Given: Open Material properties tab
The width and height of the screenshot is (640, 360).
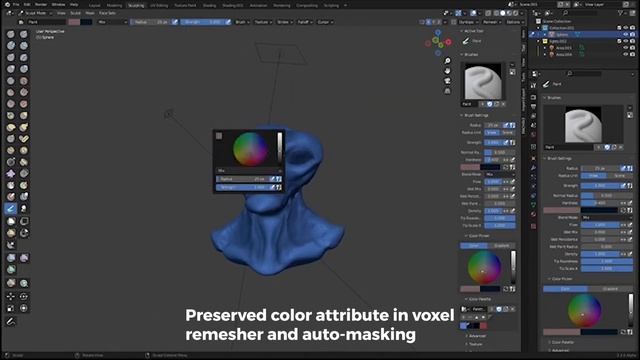Looking at the screenshot, I should tap(533, 214).
